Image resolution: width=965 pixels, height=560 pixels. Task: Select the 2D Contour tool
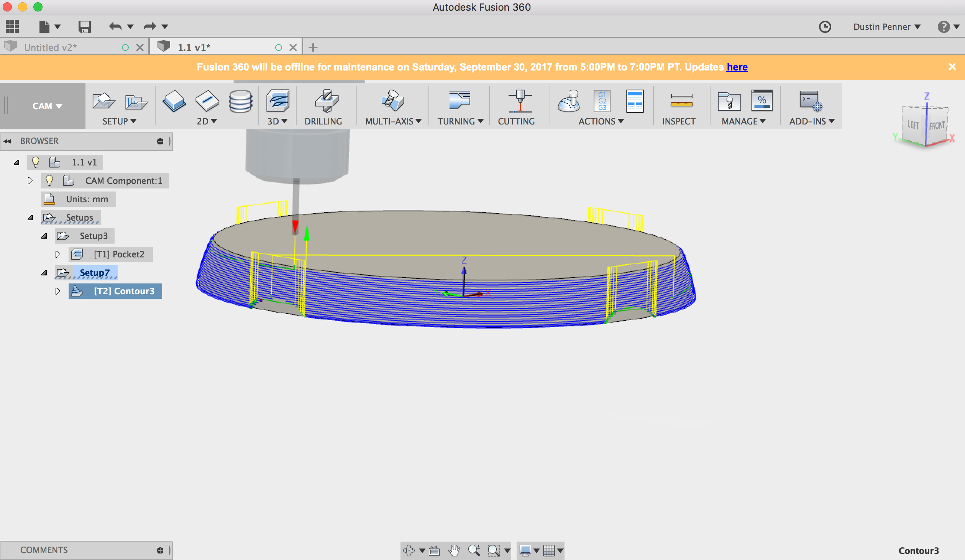(207, 101)
